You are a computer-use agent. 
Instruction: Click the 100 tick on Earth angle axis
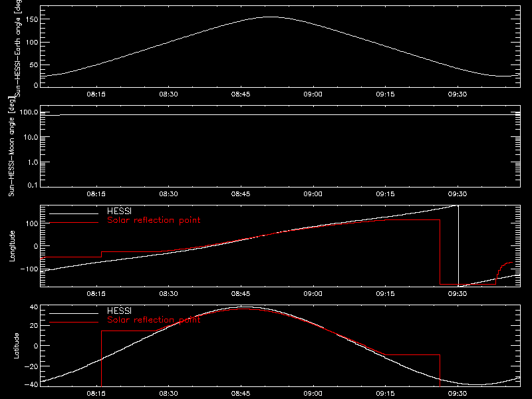(31, 43)
